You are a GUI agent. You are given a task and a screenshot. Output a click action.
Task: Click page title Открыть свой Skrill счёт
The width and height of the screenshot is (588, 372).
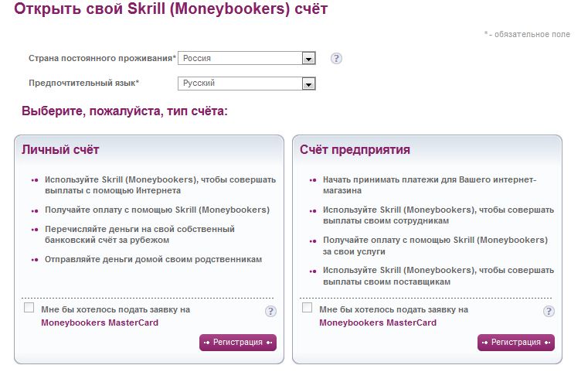171,9
